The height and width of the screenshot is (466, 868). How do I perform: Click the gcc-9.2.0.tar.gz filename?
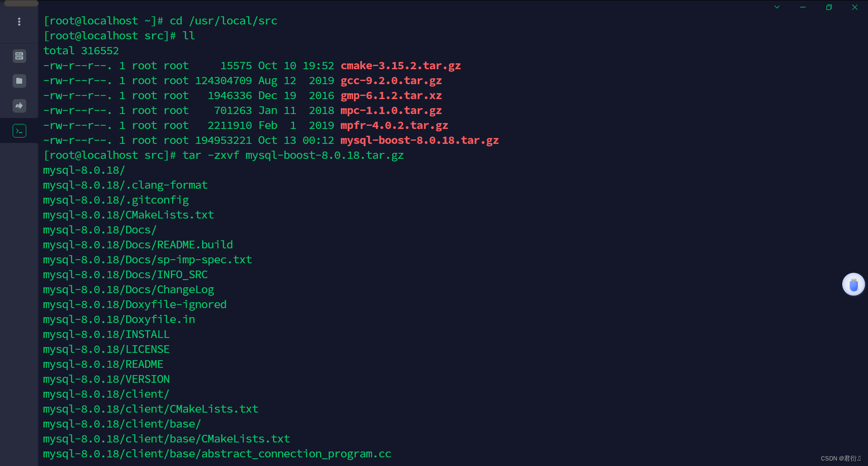(391, 81)
